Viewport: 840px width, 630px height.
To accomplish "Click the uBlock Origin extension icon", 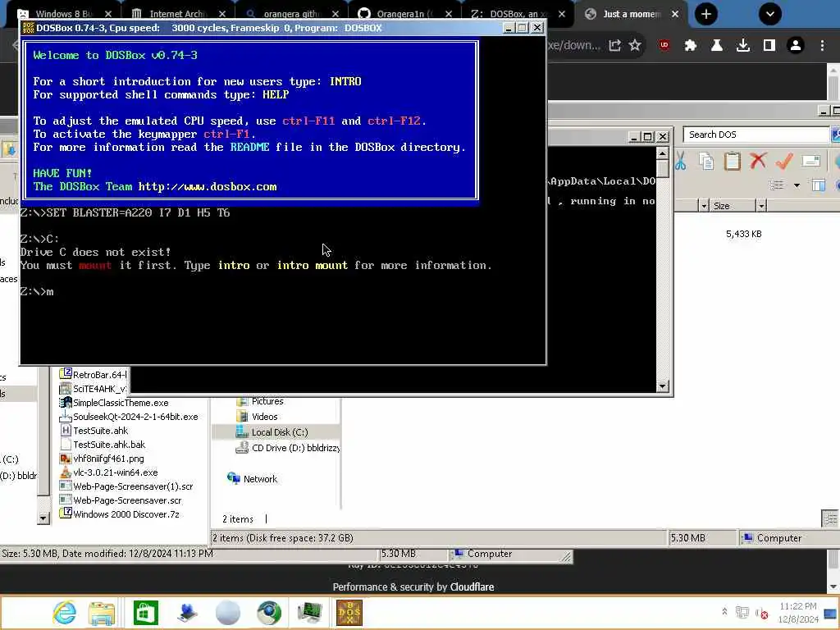I will pyautogui.click(x=664, y=46).
